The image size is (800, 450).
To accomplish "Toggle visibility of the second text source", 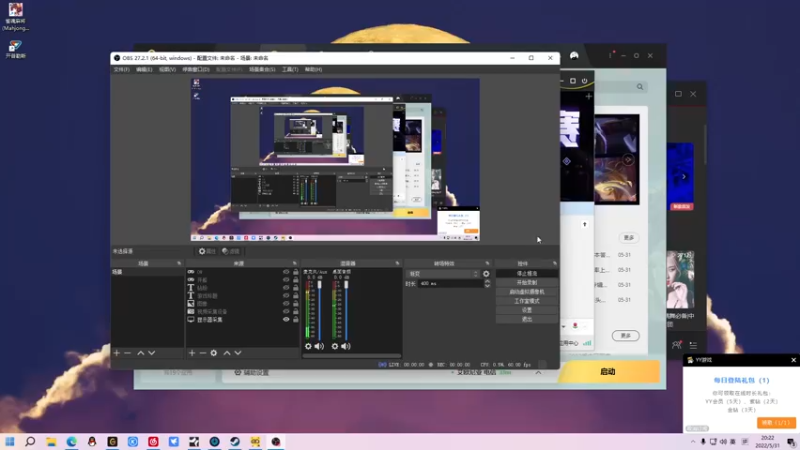I will point(286,296).
